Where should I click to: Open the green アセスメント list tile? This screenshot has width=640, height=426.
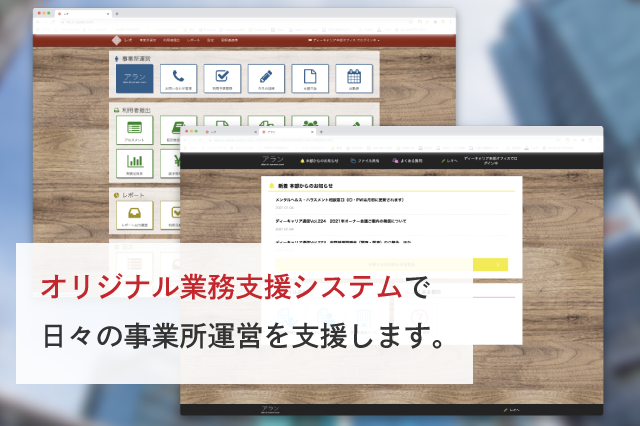[134, 129]
